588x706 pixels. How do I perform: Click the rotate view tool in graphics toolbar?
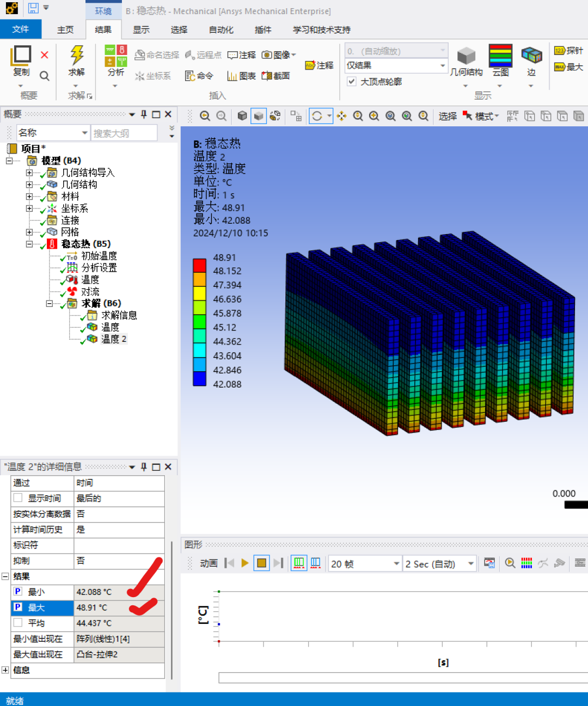pos(317,116)
